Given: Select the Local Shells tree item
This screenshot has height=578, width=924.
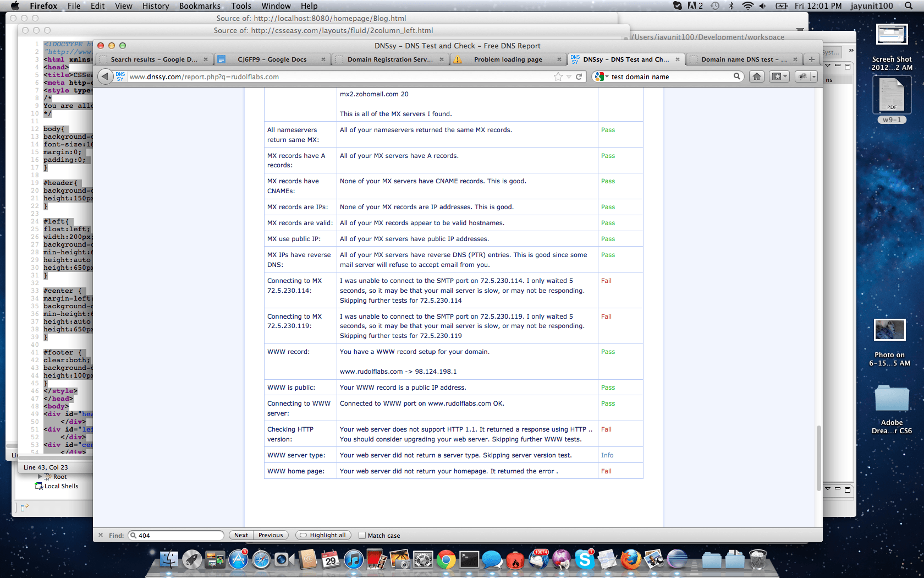Looking at the screenshot, I should [61, 486].
